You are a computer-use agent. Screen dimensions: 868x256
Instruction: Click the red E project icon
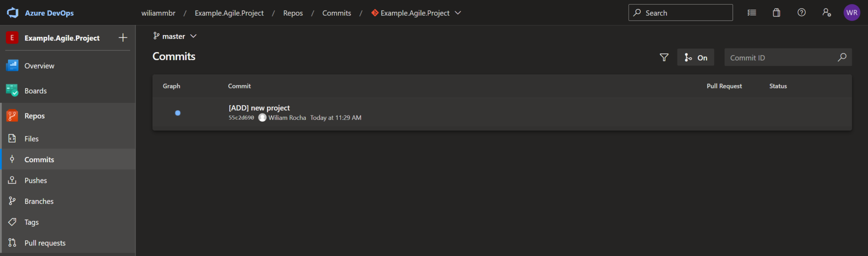[12, 38]
